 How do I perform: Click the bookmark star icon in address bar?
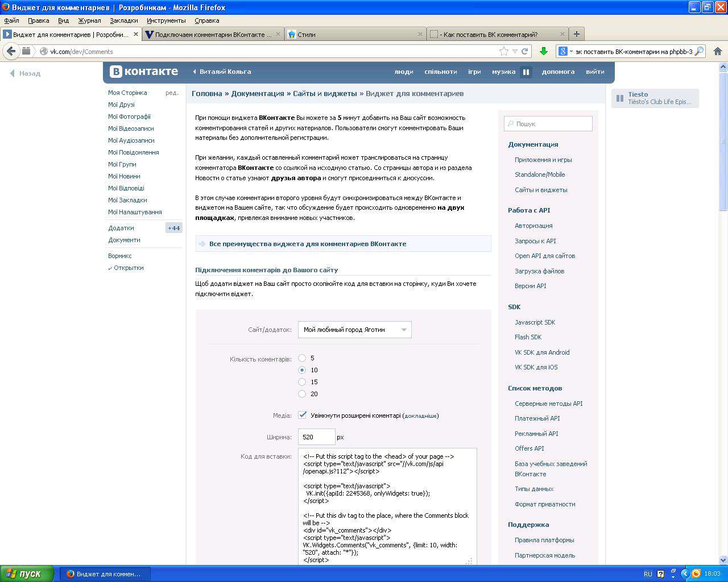coord(504,51)
